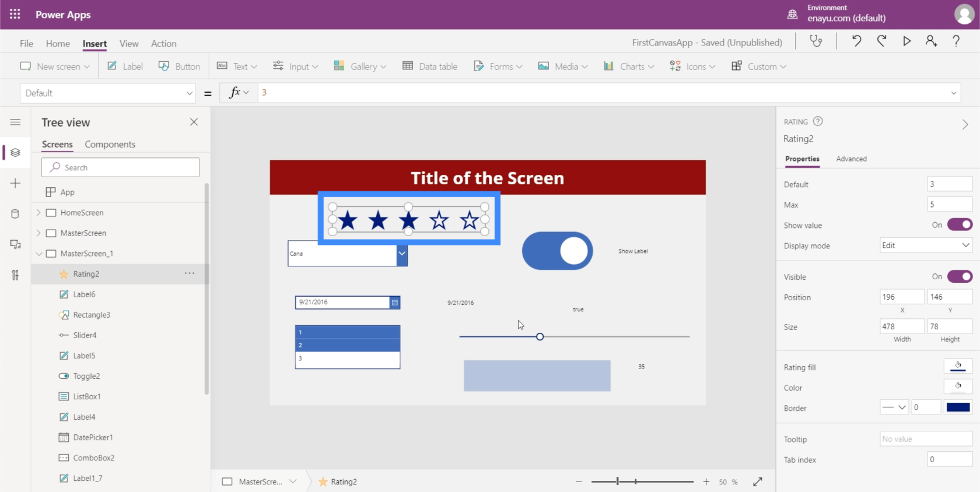
Task: Click the fit to window expand icon
Action: click(758, 482)
